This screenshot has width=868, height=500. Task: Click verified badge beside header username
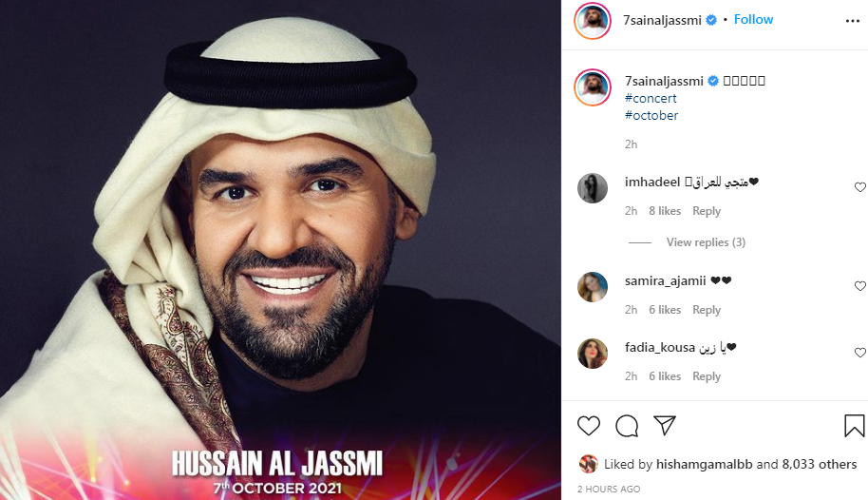[711, 20]
